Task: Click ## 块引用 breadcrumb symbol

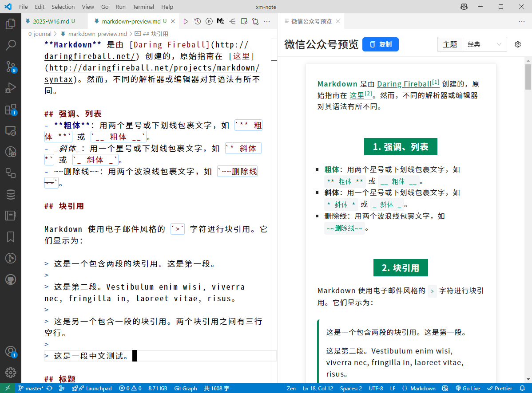Action: [x=152, y=34]
